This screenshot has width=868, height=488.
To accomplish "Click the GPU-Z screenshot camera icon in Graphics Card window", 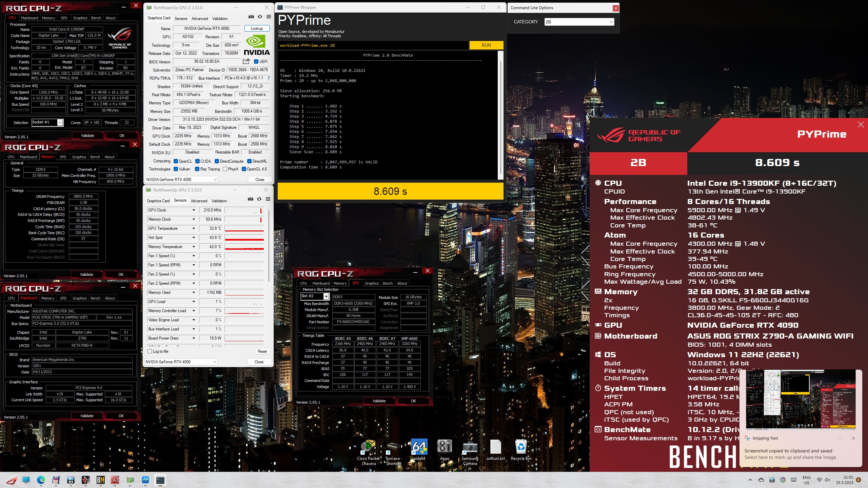I will click(251, 17).
